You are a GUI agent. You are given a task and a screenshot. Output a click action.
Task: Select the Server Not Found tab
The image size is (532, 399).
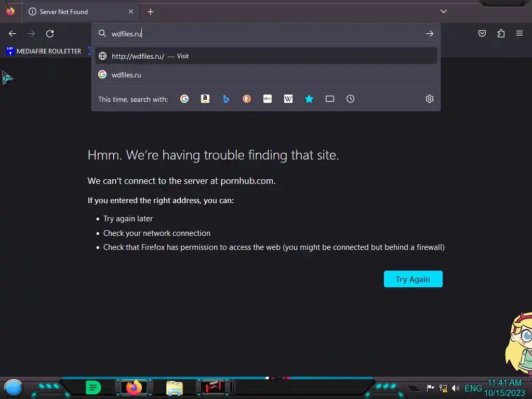click(x=82, y=11)
